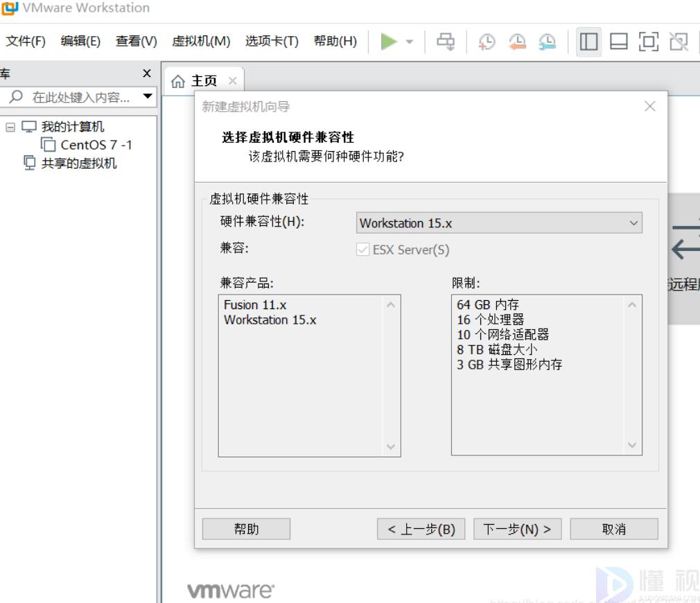Open the power on dropdown arrow
Screen dimensions: 700x603
[410, 42]
